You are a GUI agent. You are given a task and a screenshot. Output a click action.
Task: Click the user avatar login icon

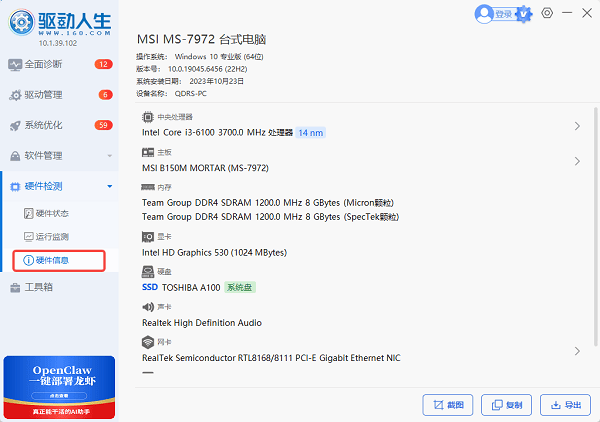tap(485, 13)
